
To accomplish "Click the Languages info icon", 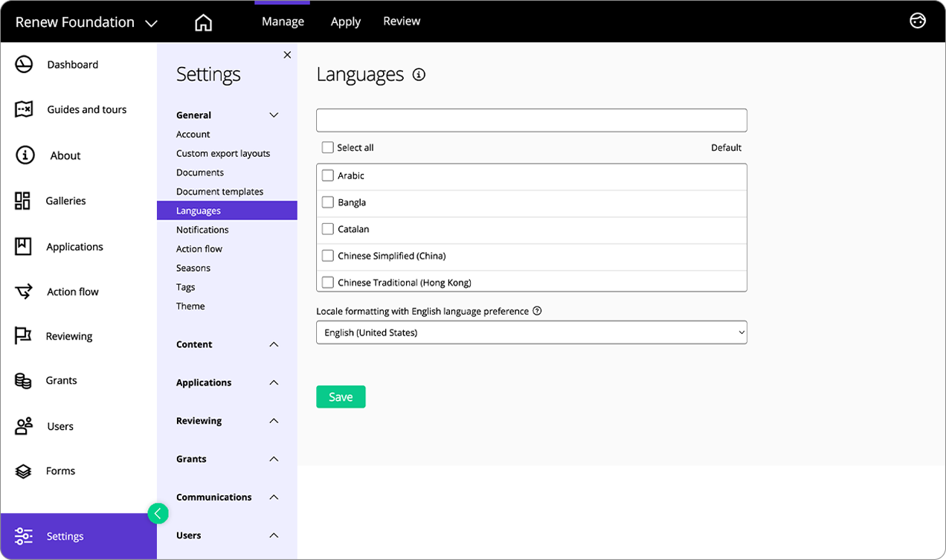I will [418, 74].
